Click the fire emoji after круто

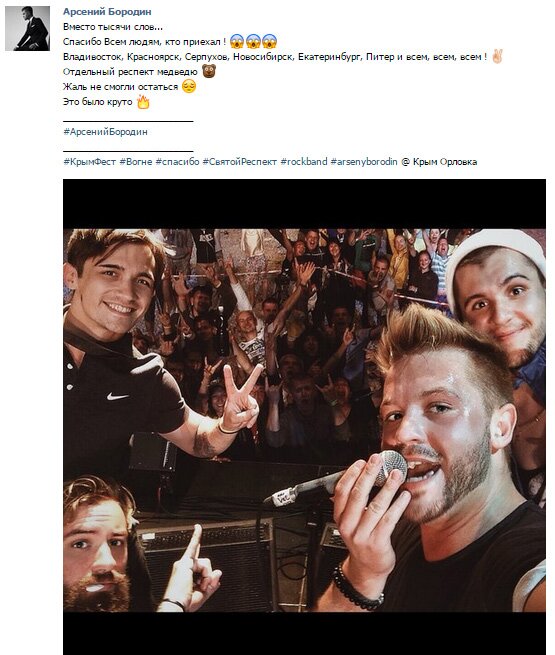tap(143, 102)
